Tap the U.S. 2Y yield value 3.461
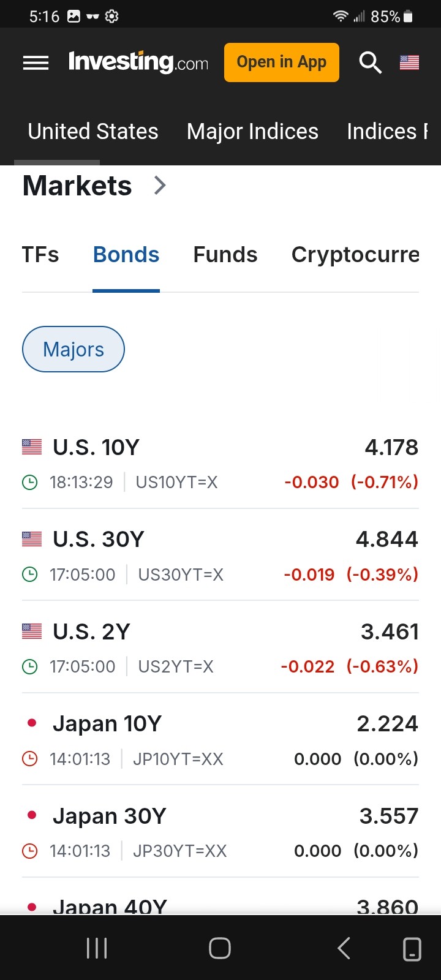Screen dimensions: 441x980 click(390, 631)
